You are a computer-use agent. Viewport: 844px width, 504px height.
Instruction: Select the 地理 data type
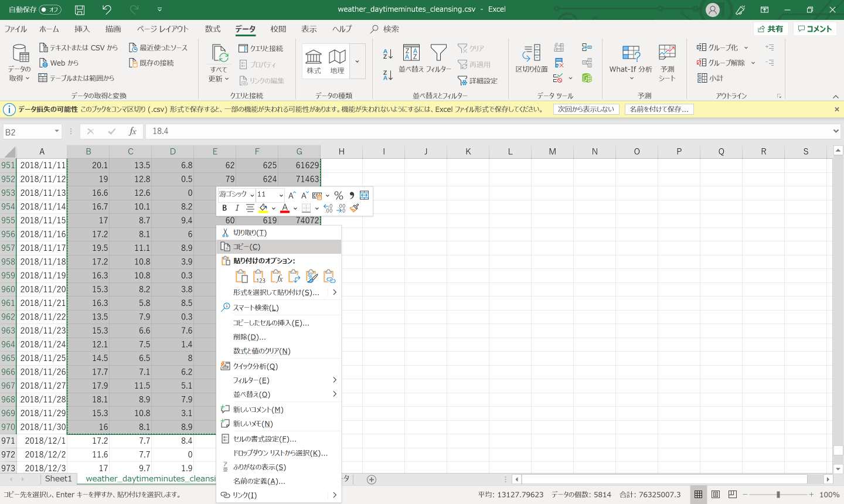click(337, 62)
